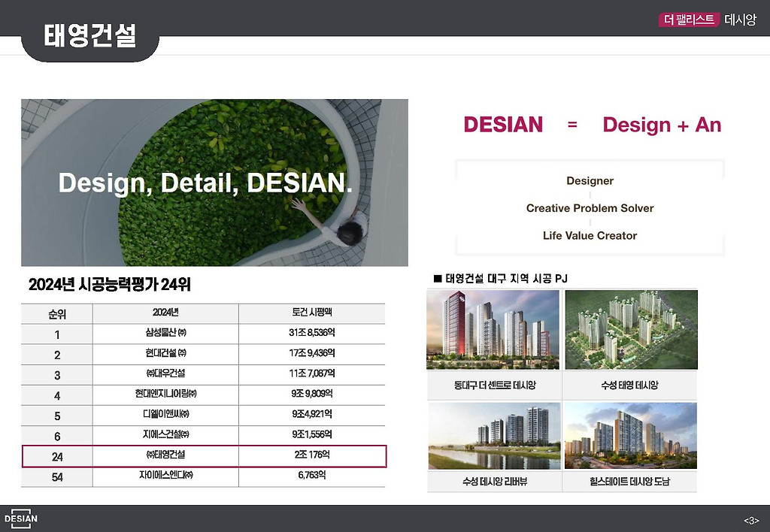Click the 데시앙 text in the header
Screen dimensions: 770x532
coord(740,20)
